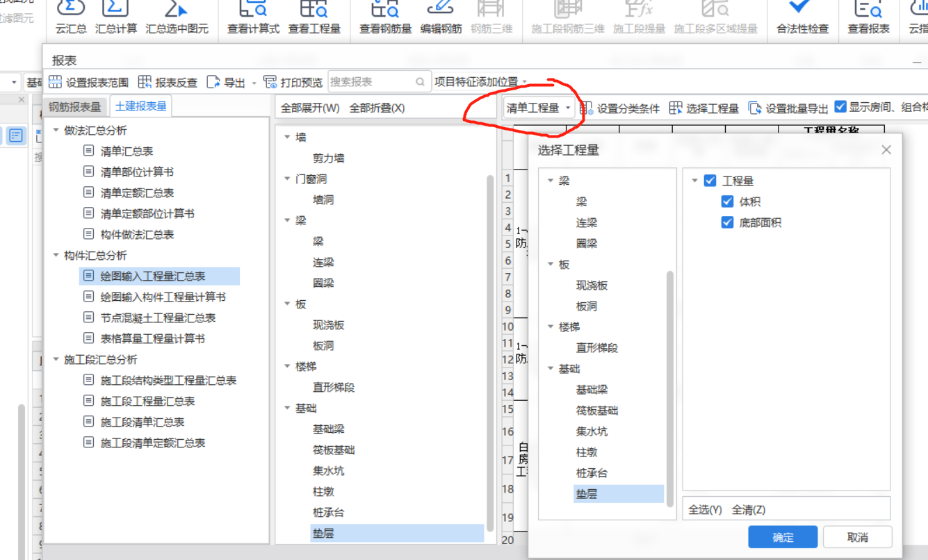Select 清单定额部位计算书 report
928x560 pixels.
pyautogui.click(x=147, y=213)
